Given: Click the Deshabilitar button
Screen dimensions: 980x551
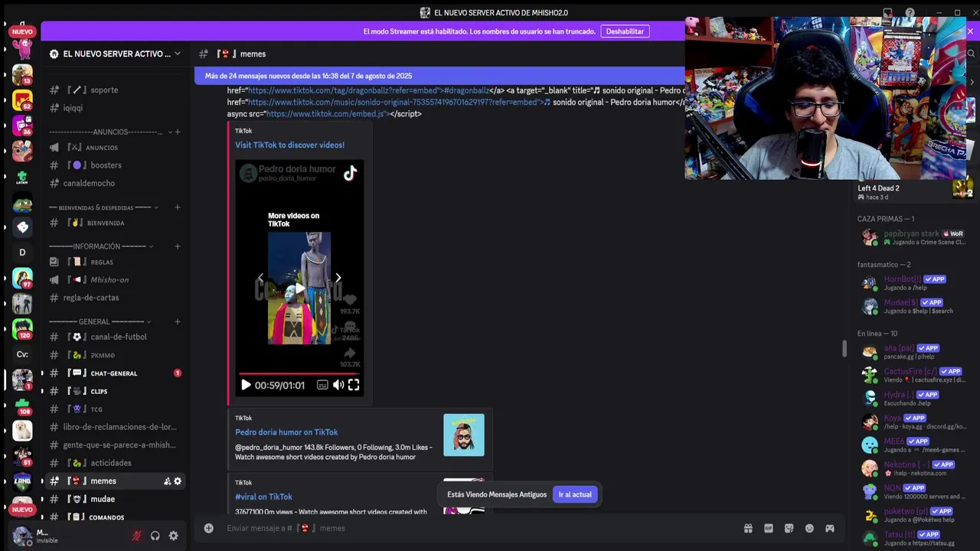Looking at the screenshot, I should [x=625, y=31].
